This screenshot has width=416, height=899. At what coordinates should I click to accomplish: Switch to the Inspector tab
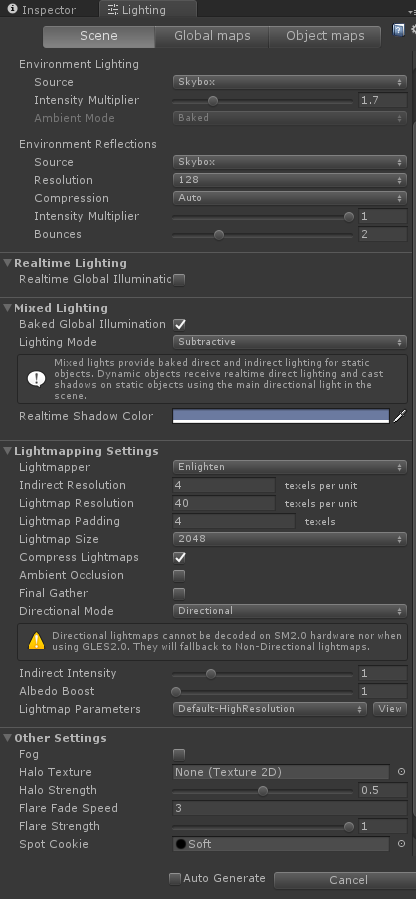click(42, 10)
